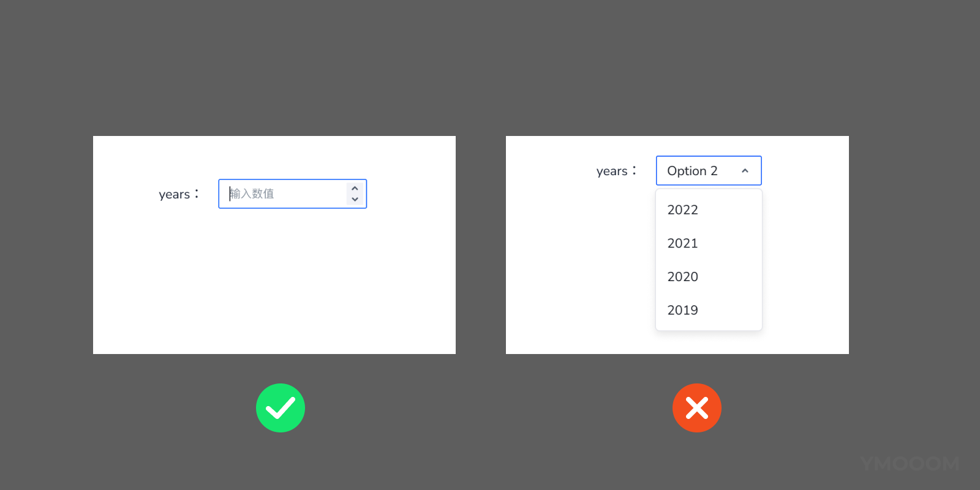Click the green checkmark circle icon
The height and width of the screenshot is (490, 980).
click(x=281, y=408)
